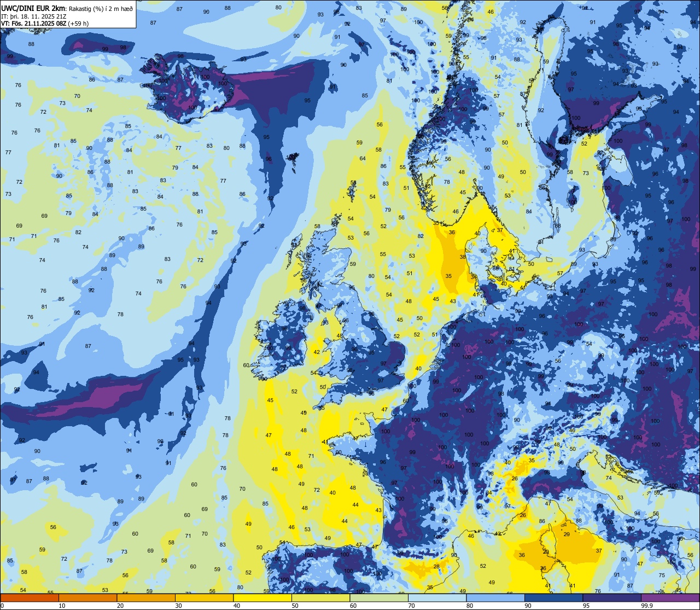
Task: Click the "VT: Fös. 21.11.2025 08Z" valid time
Action: (34, 24)
